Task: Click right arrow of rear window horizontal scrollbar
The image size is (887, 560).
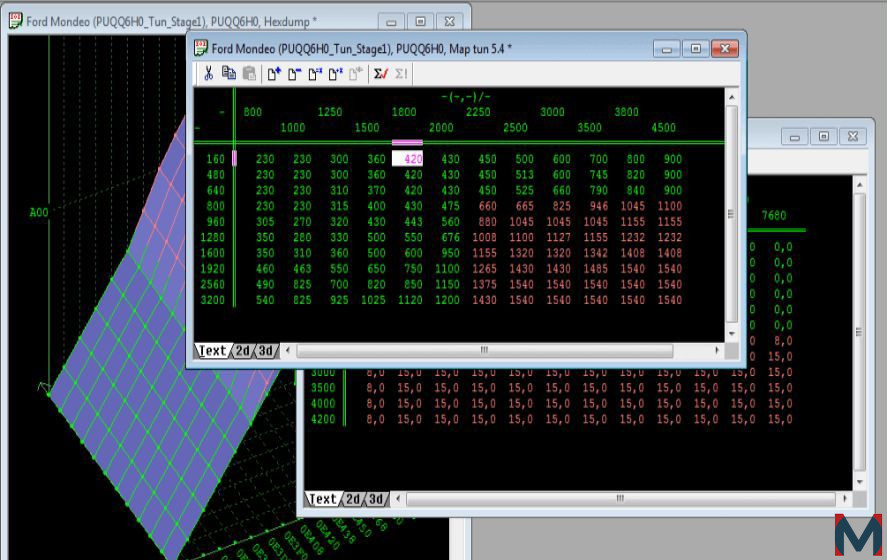Action: tap(845, 498)
